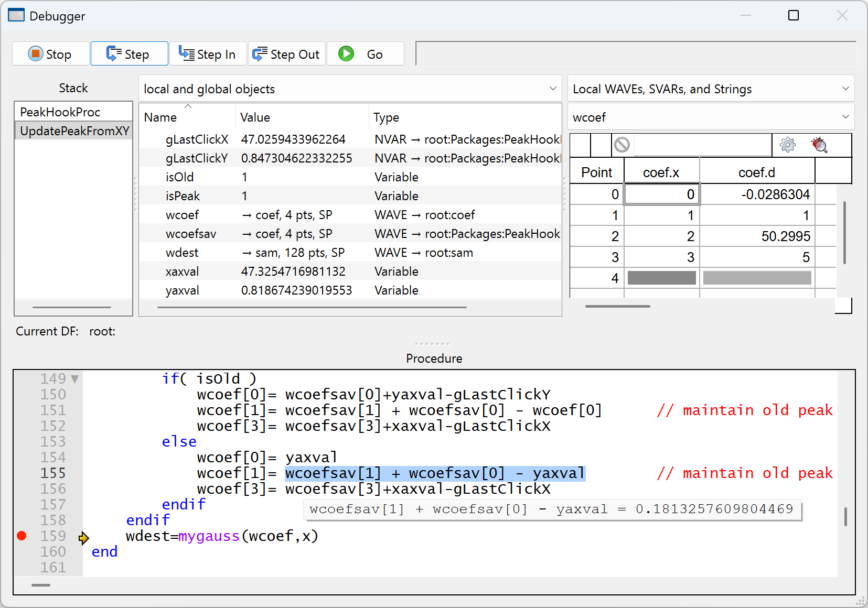Select the coef.x cell for point 0
This screenshot has width=868, height=608.
tap(661, 194)
